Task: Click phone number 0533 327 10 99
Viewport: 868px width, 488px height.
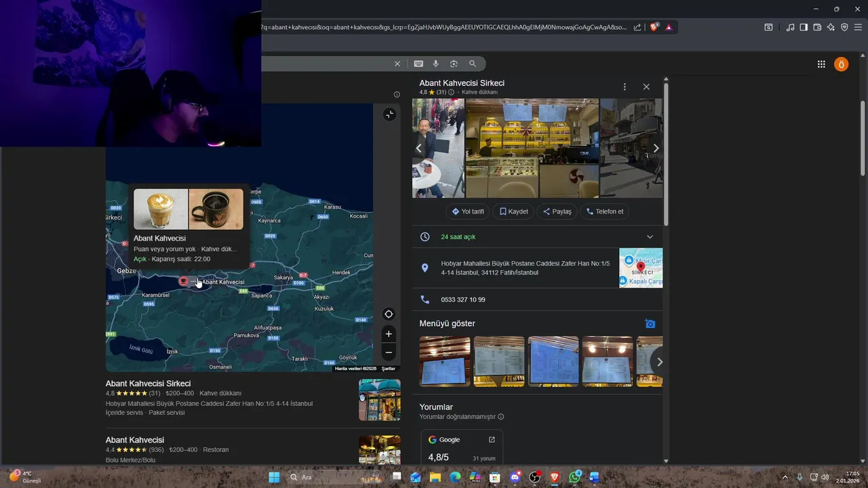Action: click(x=463, y=300)
